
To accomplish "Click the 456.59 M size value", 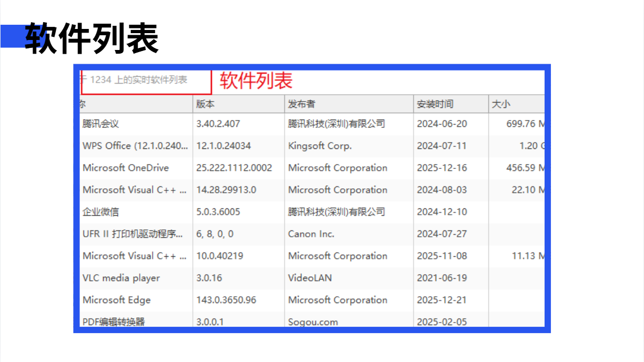I will coord(525,168).
